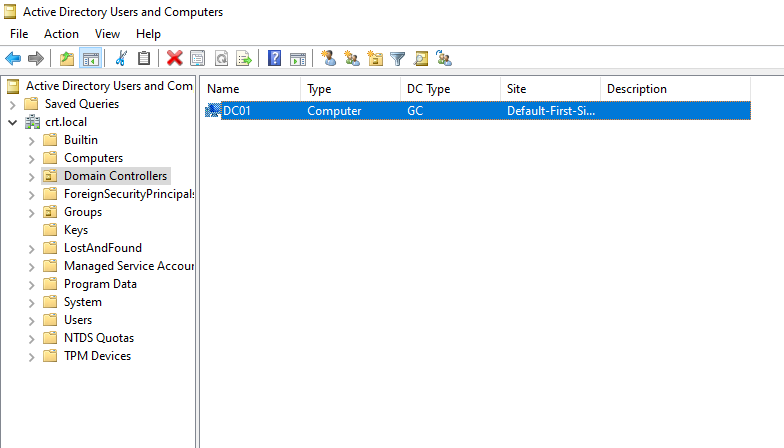
Task: Click the Back arrow toolbar icon
Action: [x=13, y=58]
